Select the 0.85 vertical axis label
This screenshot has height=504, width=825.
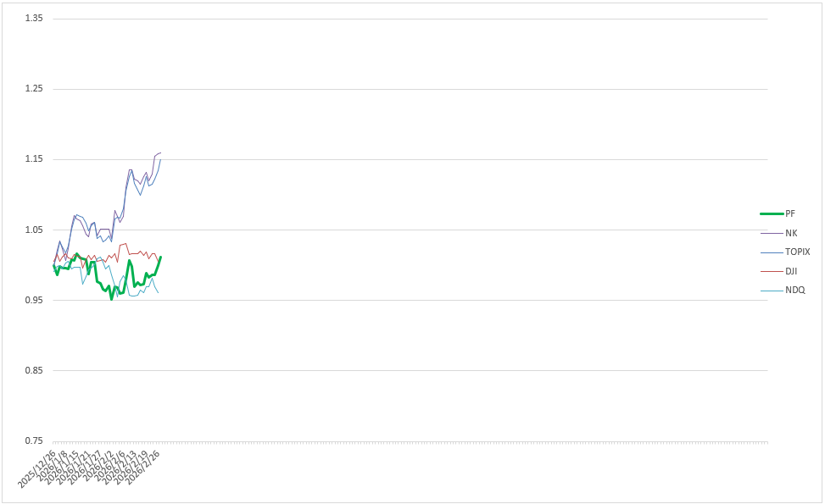pos(34,370)
